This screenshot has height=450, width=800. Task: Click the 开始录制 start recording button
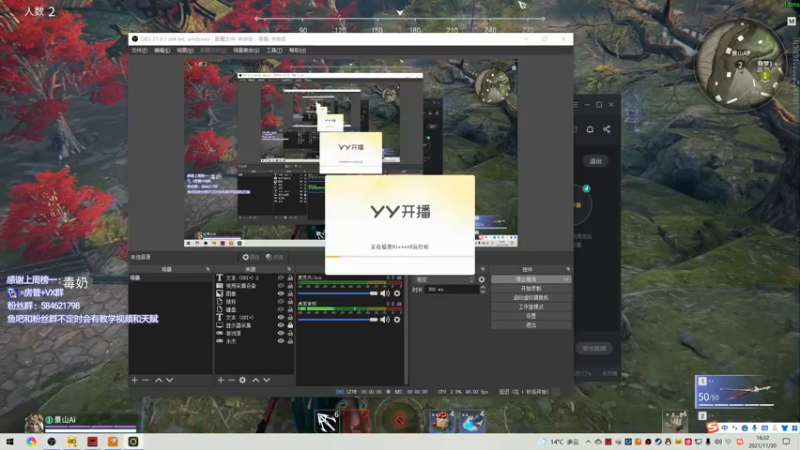click(531, 289)
